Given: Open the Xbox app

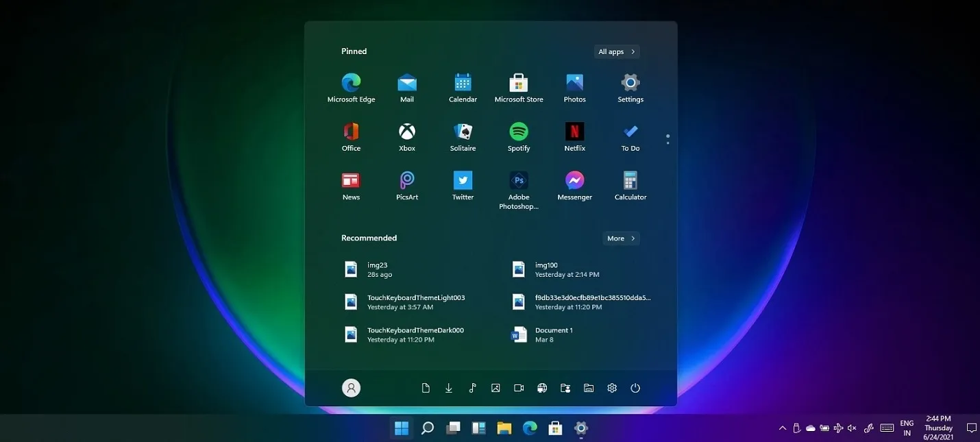Looking at the screenshot, I should [407, 137].
